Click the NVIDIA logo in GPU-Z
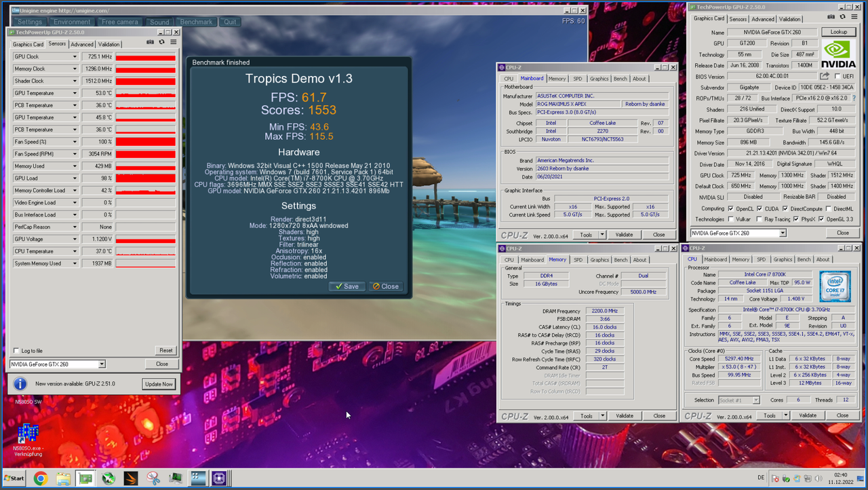This screenshot has height=490, width=868. point(838,54)
